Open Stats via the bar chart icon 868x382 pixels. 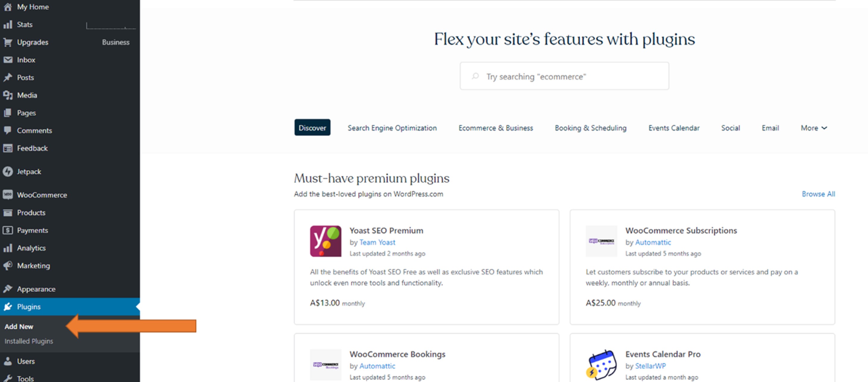(x=8, y=25)
